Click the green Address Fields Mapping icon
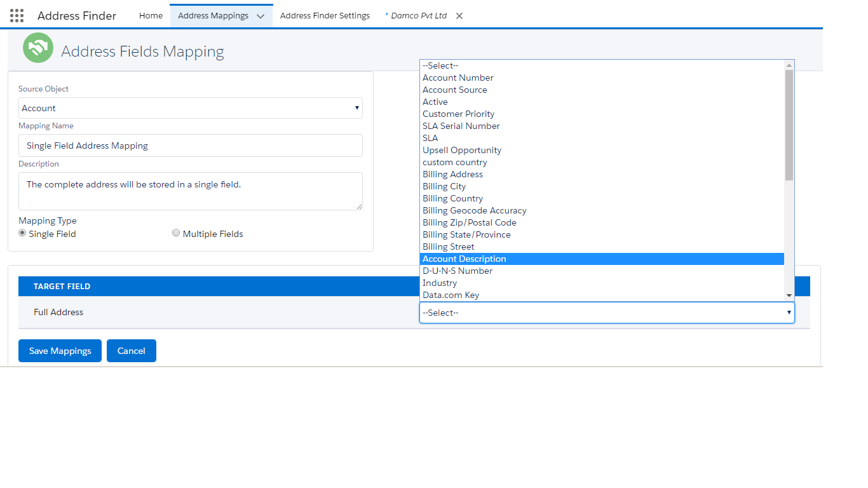This screenshot has height=488, width=868. 37,48
